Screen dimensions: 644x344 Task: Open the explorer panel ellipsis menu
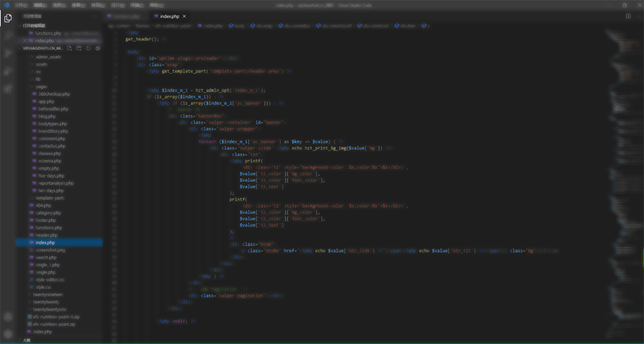click(94, 16)
